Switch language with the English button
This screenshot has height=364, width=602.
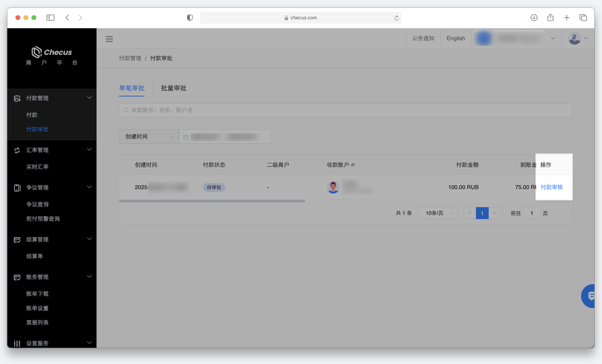tap(456, 39)
